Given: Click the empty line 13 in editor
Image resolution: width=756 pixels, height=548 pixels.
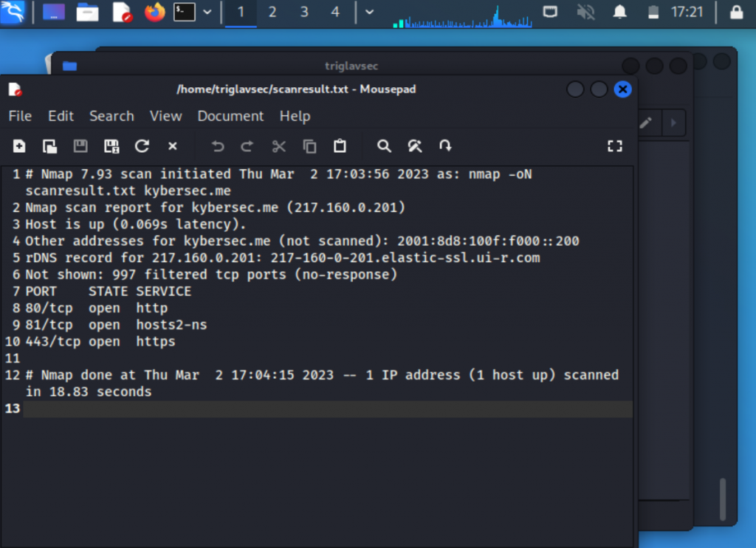Looking at the screenshot, I should pyautogui.click(x=325, y=408).
